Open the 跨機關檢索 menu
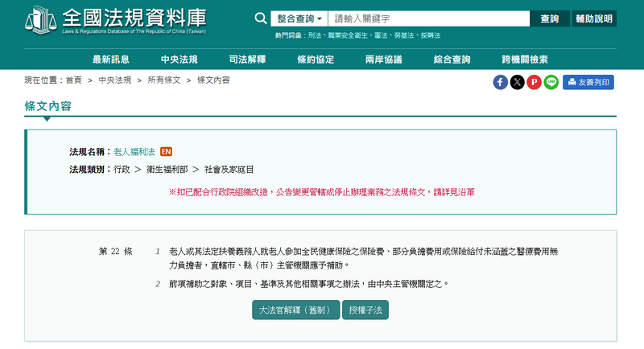This screenshot has width=644, height=349. (525, 60)
